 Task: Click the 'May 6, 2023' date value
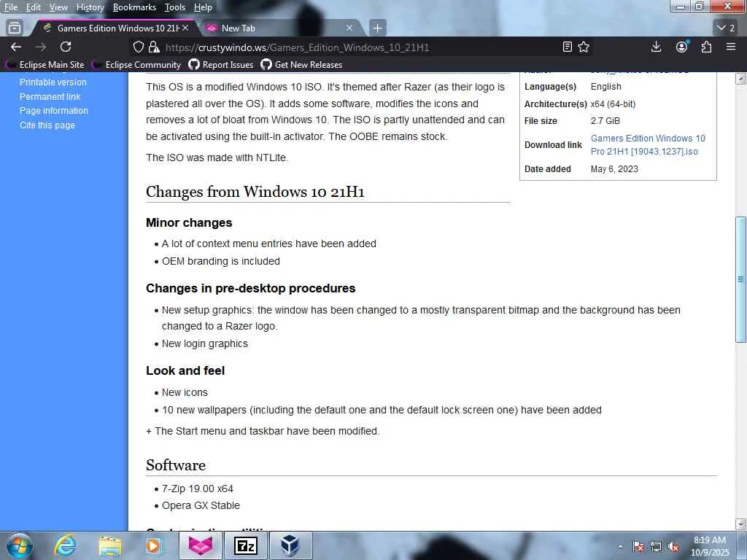pos(614,169)
